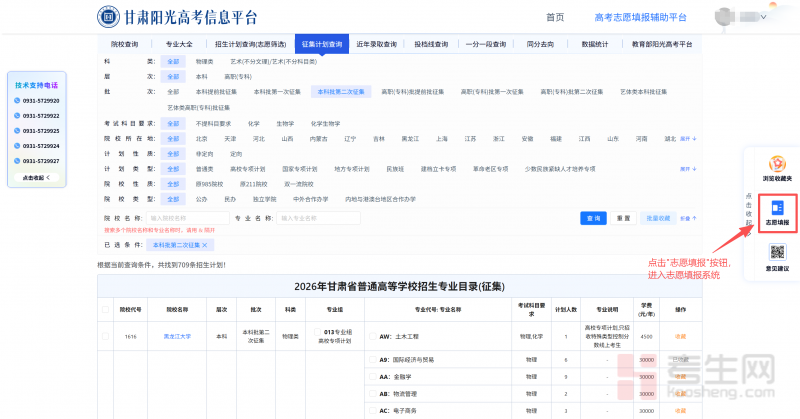Image resolution: width=800 pixels, height=419 pixels.
Task: Click the 重置 button
Action: (x=623, y=218)
